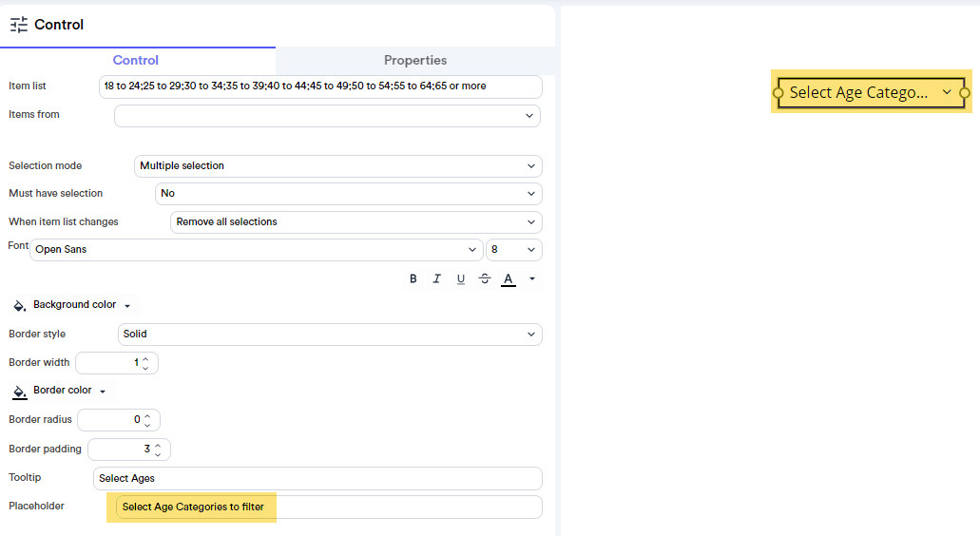Toggle bold text formatting
This screenshot has height=536, width=980.
pos(413,278)
